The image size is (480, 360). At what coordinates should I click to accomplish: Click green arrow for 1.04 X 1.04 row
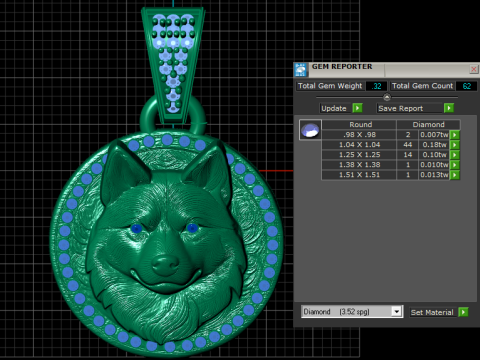(x=455, y=145)
